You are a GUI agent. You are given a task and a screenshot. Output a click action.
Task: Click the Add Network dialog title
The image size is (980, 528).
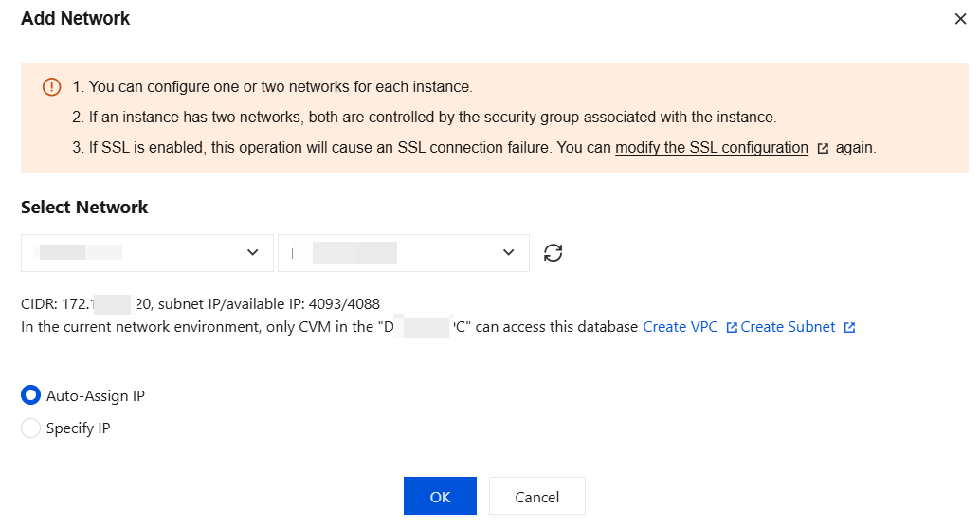point(76,18)
